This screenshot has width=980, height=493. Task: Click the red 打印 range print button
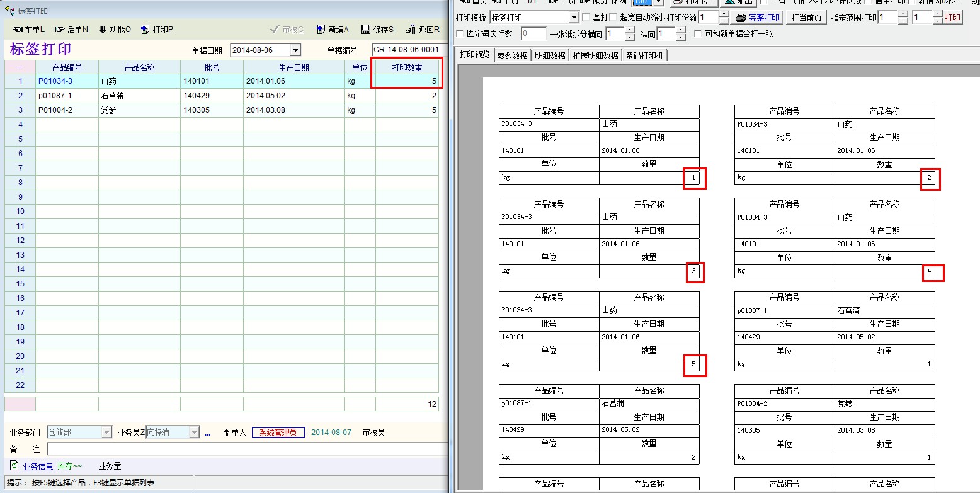pyautogui.click(x=952, y=18)
